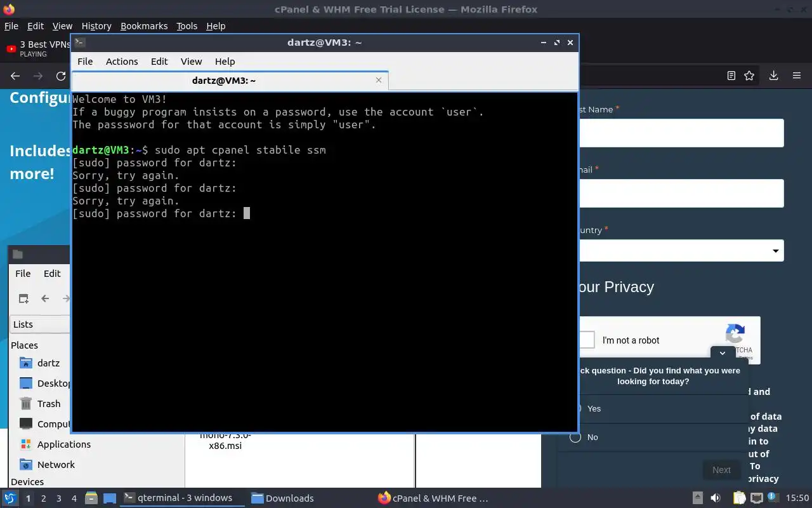Screen dimensions: 812x508
Task: Check the I'm not a robot box
Action: pos(587,340)
